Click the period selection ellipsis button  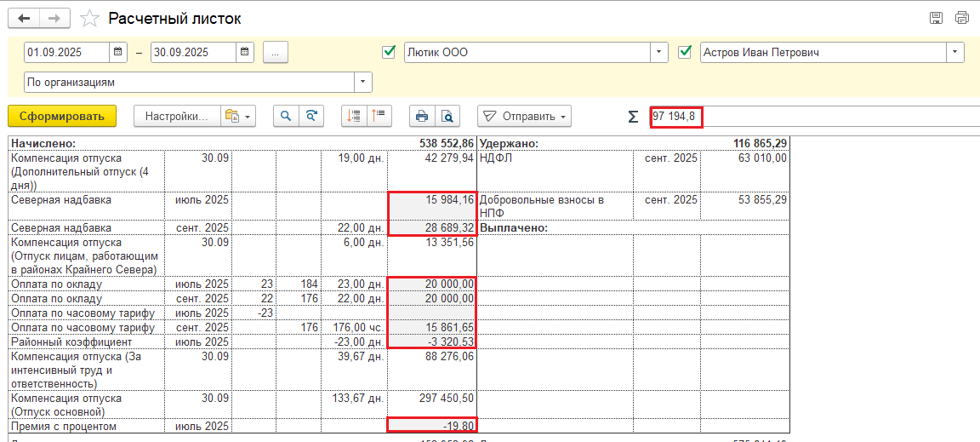point(276,53)
